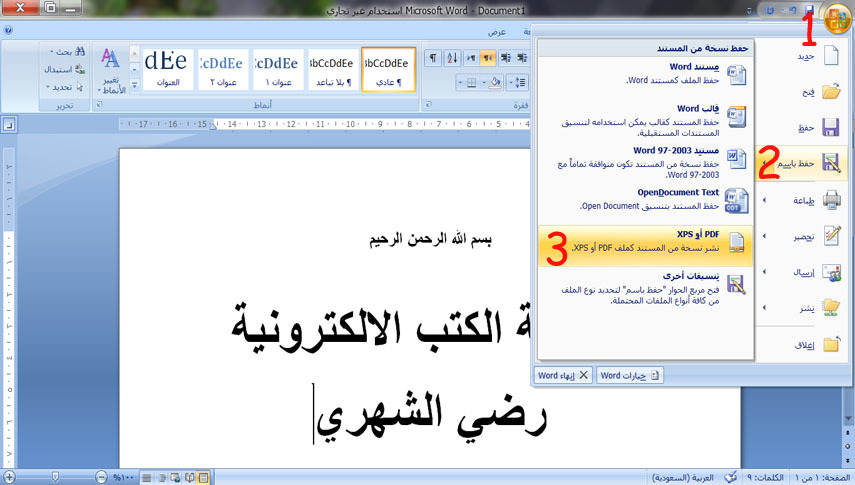
Task: Toggle right-to-left text direction button
Action: (488, 57)
